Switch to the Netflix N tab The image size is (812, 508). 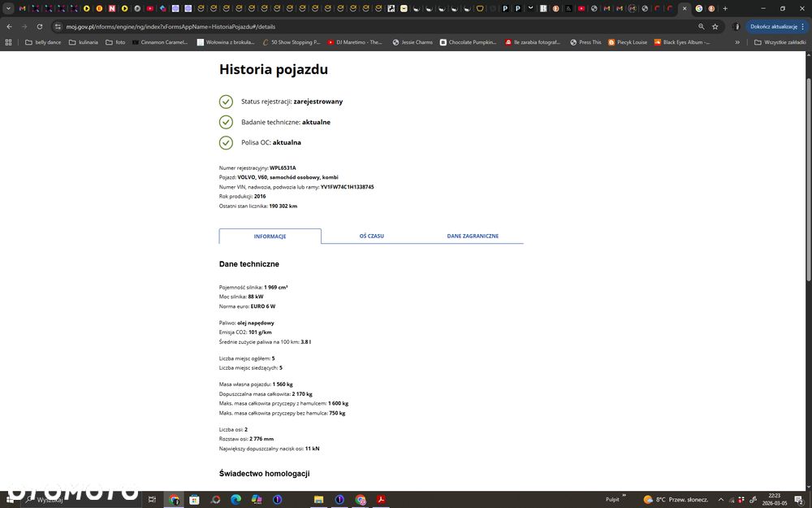tap(112, 8)
